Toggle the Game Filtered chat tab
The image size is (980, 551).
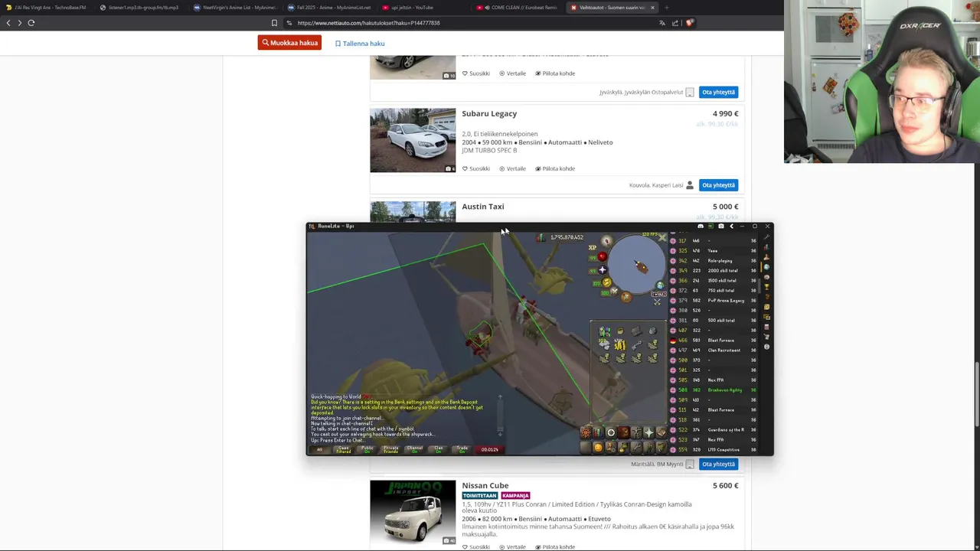pyautogui.click(x=344, y=449)
